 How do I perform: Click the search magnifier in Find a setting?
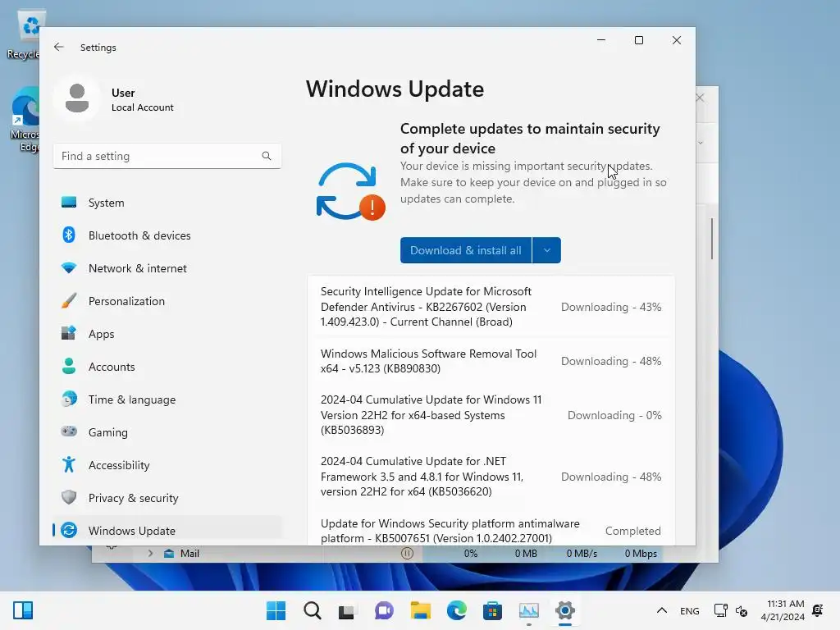267,156
